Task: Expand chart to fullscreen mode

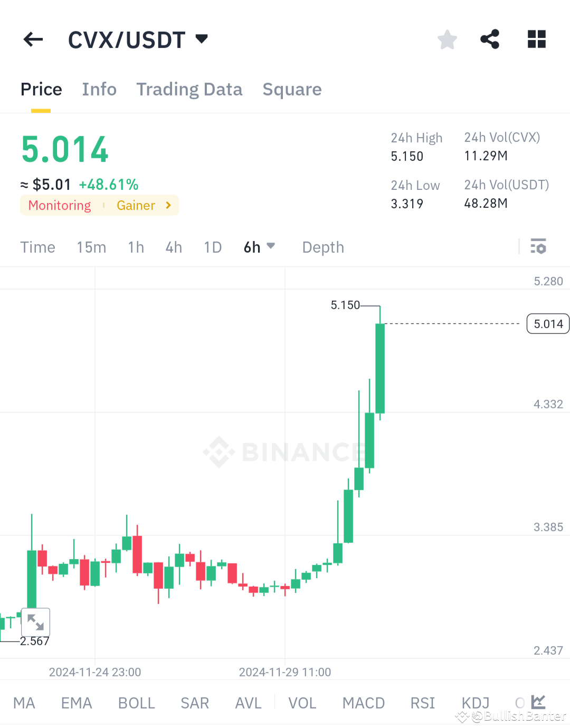Action: coord(35,622)
